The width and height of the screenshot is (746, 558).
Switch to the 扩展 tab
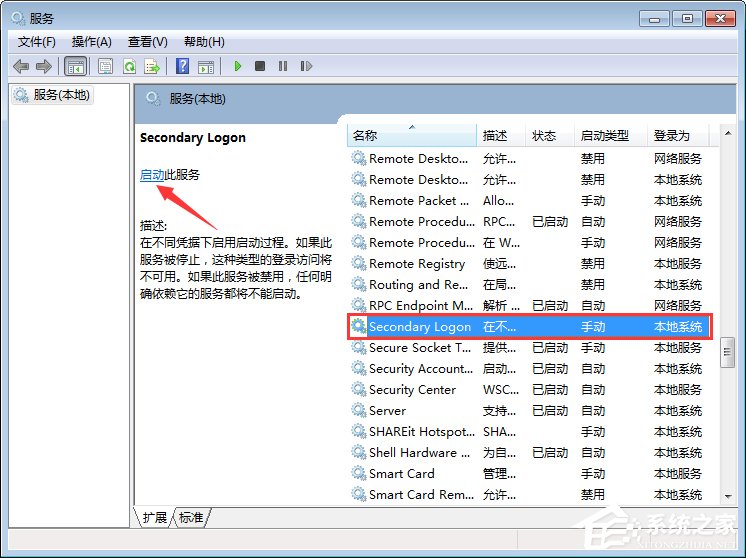(x=155, y=517)
